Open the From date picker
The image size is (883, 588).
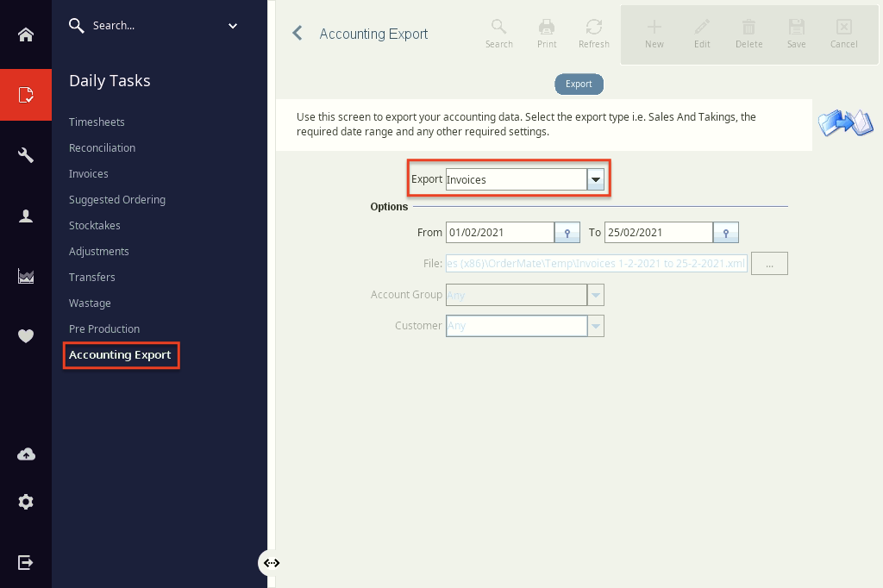click(x=567, y=232)
